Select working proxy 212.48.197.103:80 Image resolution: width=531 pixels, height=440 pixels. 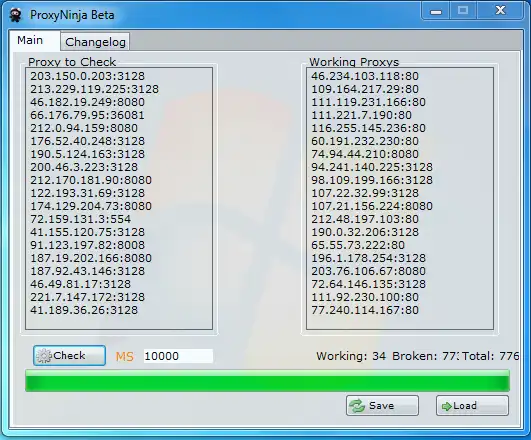[x=365, y=219]
